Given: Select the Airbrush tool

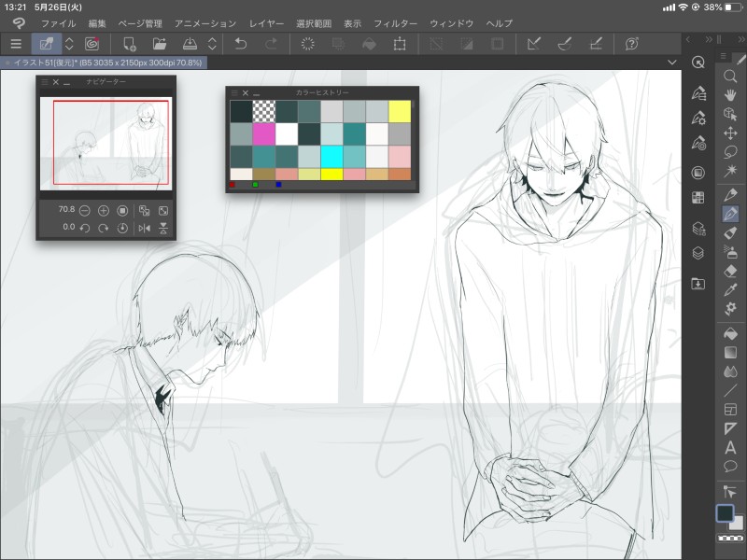Looking at the screenshot, I should click(730, 251).
